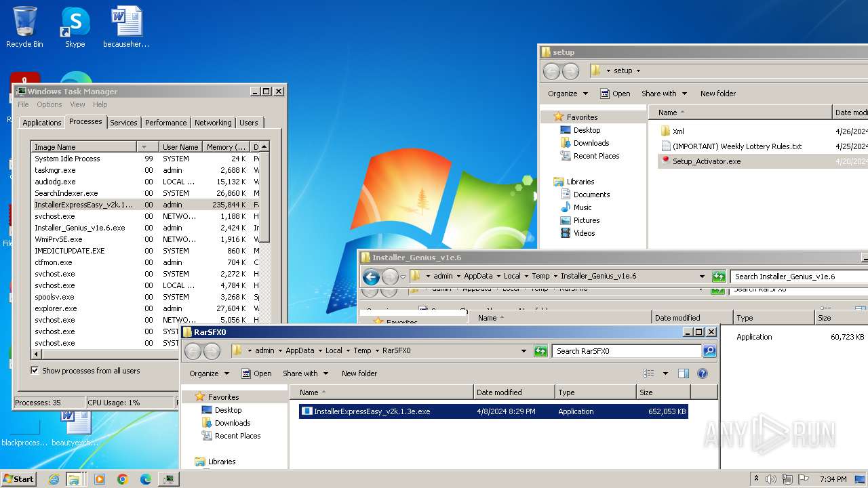868x488 pixels.
Task: Open Task Manager taskbar button
Action: [x=169, y=479]
